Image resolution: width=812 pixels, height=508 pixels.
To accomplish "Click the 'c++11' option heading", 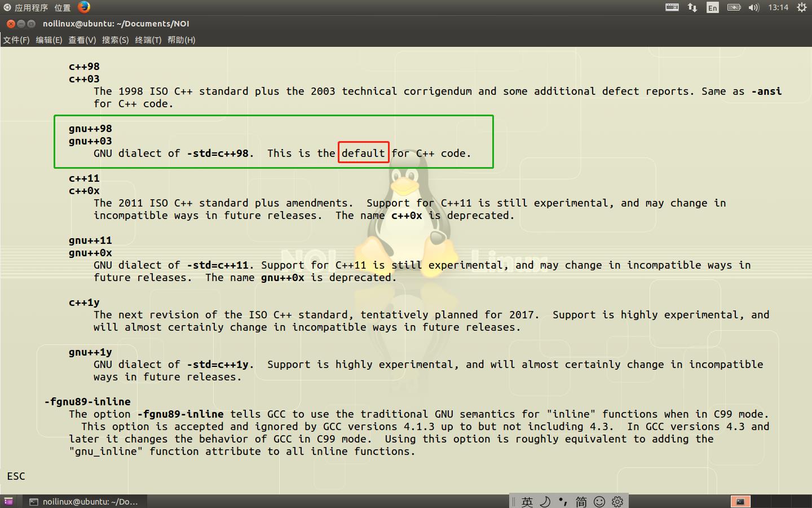I will point(84,178).
